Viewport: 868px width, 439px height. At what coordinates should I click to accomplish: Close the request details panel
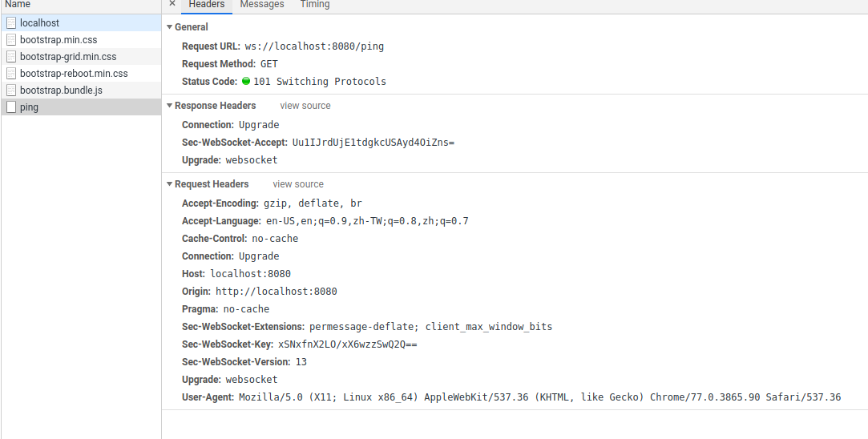point(172,4)
